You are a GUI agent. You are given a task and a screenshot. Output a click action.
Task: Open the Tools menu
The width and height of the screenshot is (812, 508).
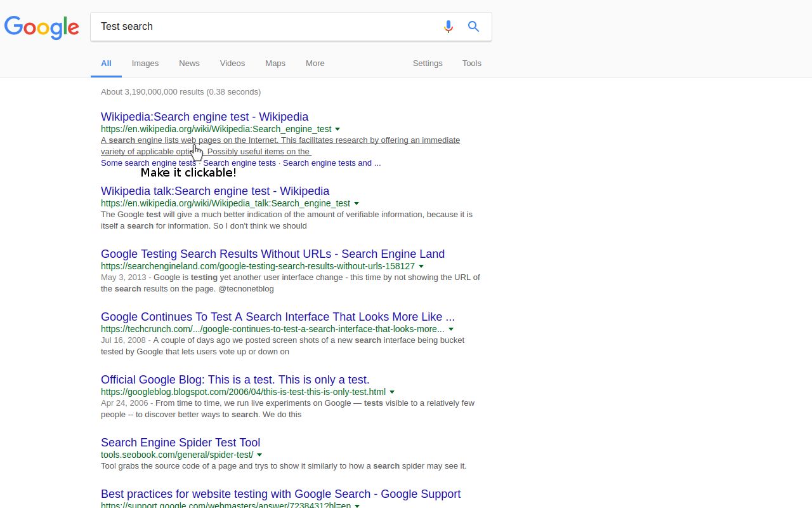coord(471,63)
